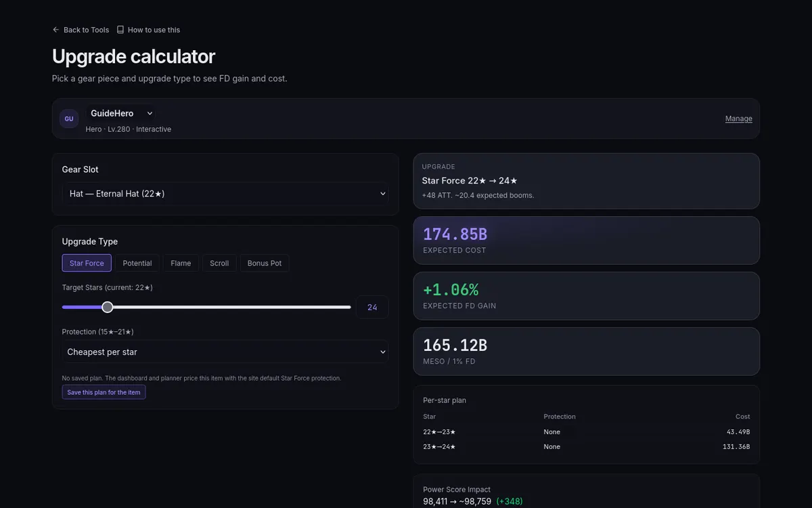Switch to the Flame upgrade tab
This screenshot has height=508, width=812.
click(x=181, y=263)
